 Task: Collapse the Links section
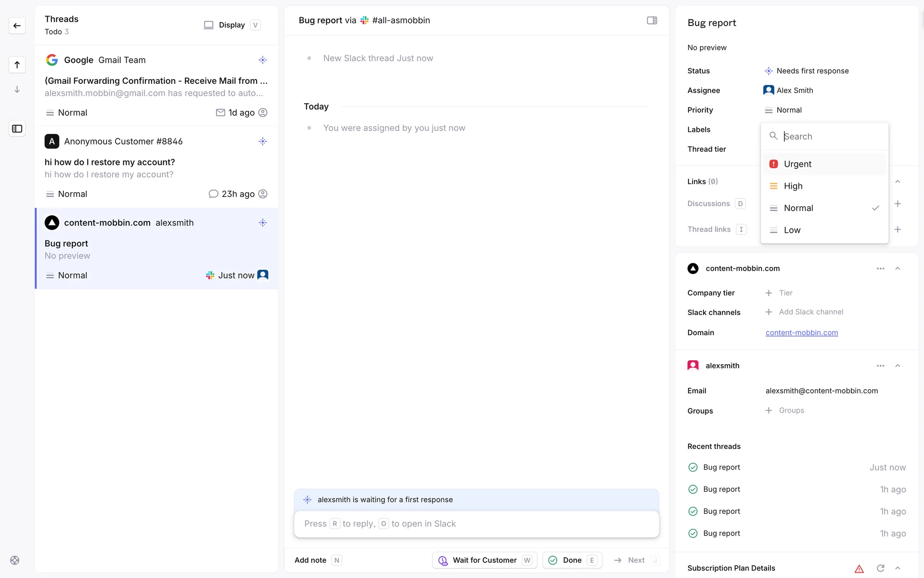898,182
